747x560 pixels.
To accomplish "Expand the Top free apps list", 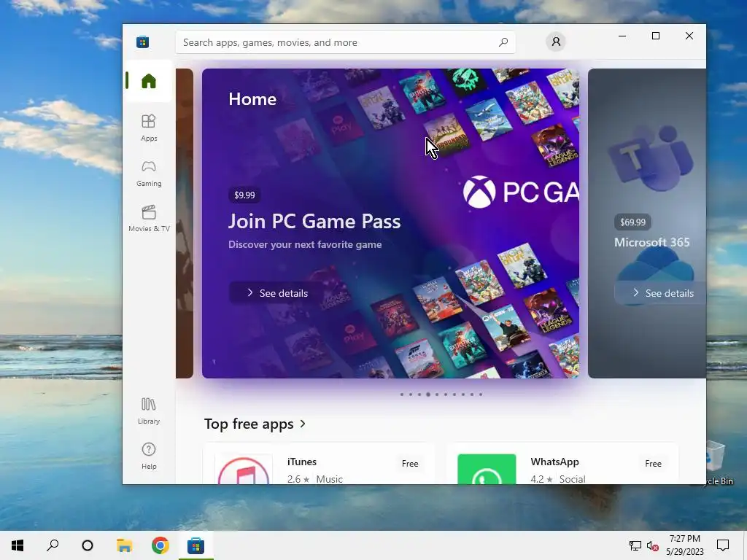I will click(255, 424).
